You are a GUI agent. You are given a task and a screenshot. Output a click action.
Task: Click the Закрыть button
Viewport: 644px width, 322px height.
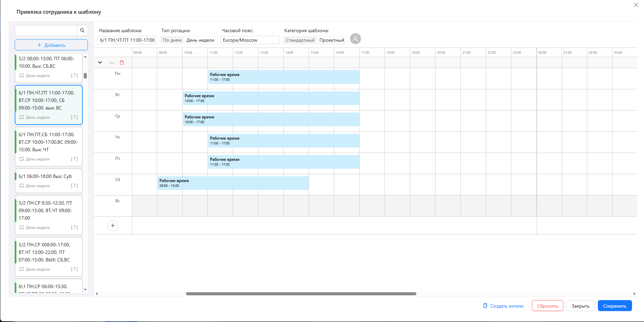tap(580, 306)
